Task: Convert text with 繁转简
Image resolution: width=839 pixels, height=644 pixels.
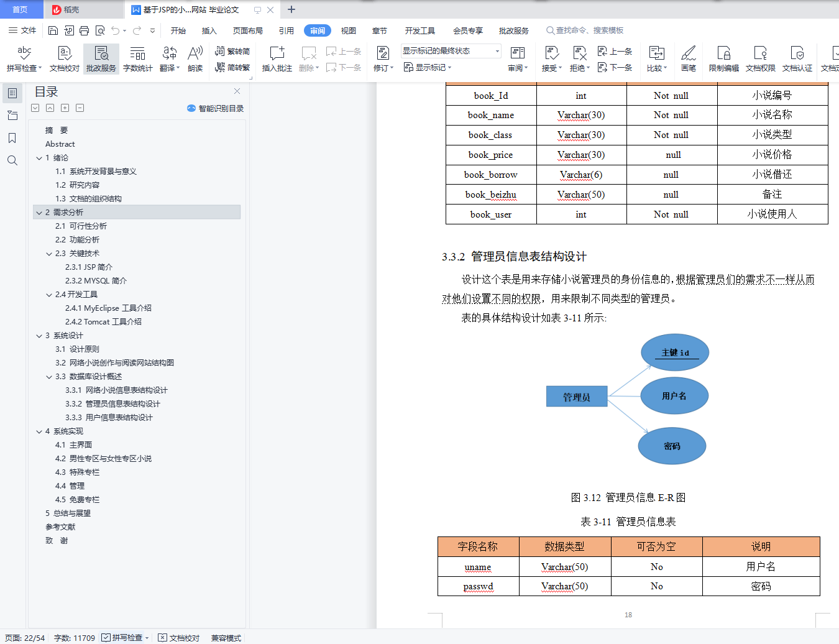Action: pos(232,51)
